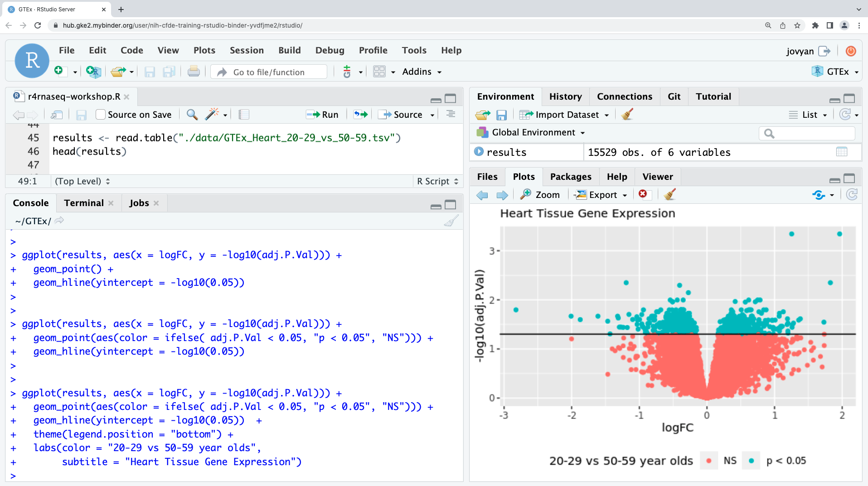This screenshot has width=868, height=486.
Task: Click the code tools magic wand icon
Action: 212,115
